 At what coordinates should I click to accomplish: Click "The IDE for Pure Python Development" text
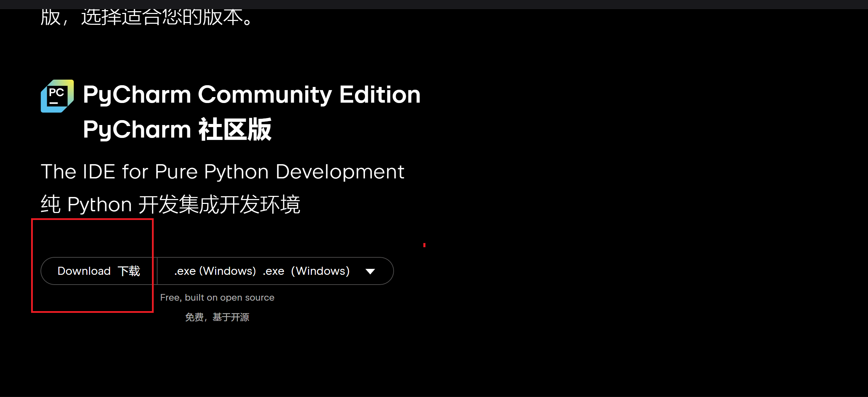point(223,172)
